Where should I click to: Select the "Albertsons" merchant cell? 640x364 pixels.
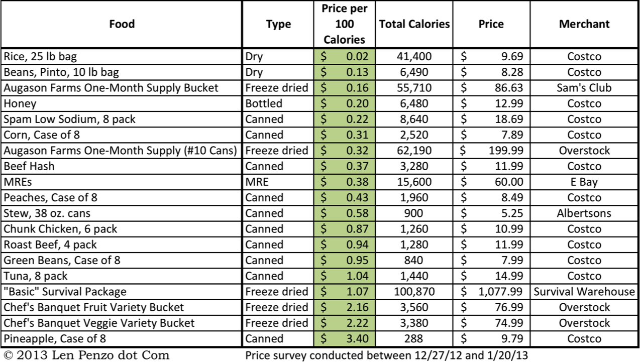584,213
